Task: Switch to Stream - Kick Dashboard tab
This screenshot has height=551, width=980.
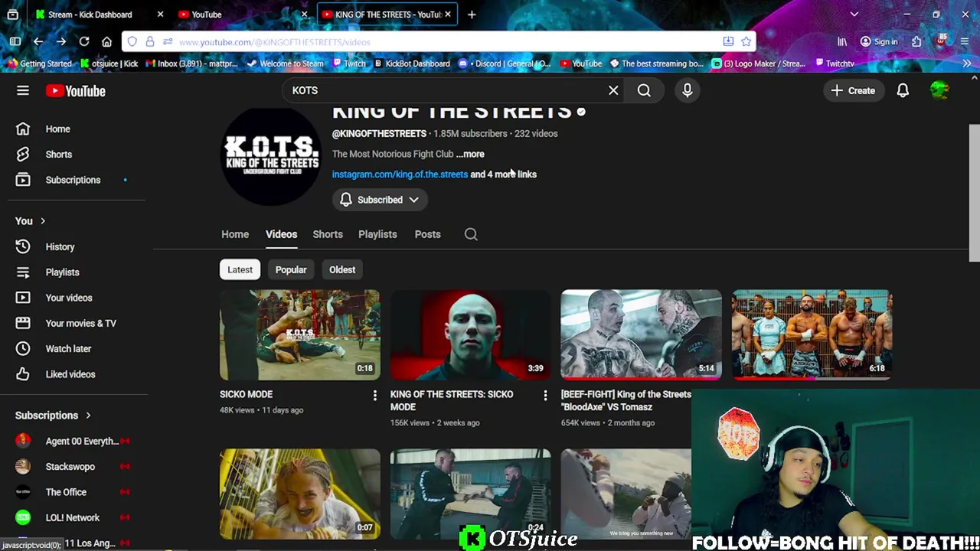Action: pos(90,15)
